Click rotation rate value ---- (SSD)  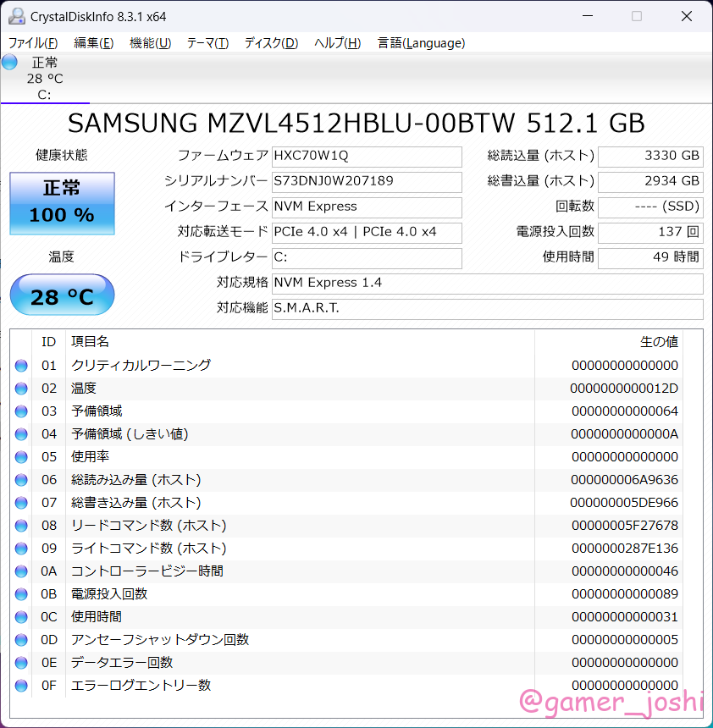coord(650,207)
